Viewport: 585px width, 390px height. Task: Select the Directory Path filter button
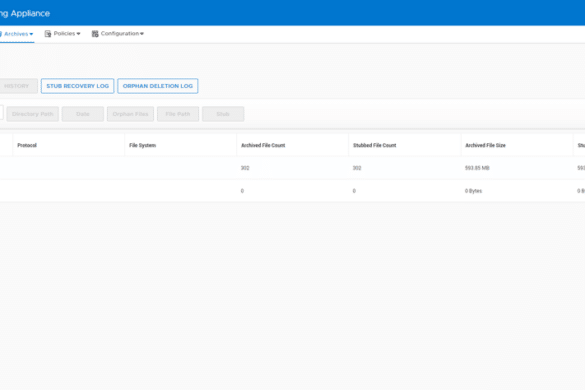click(x=32, y=114)
